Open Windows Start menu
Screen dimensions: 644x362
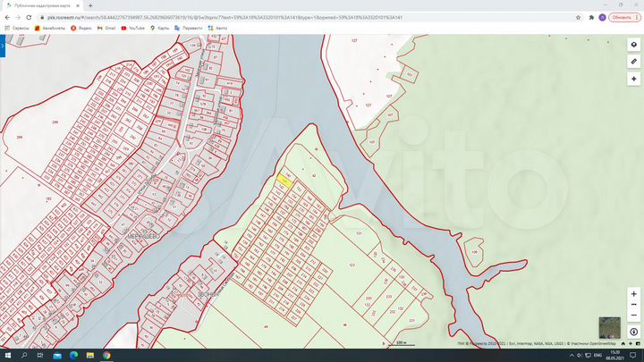[7, 356]
